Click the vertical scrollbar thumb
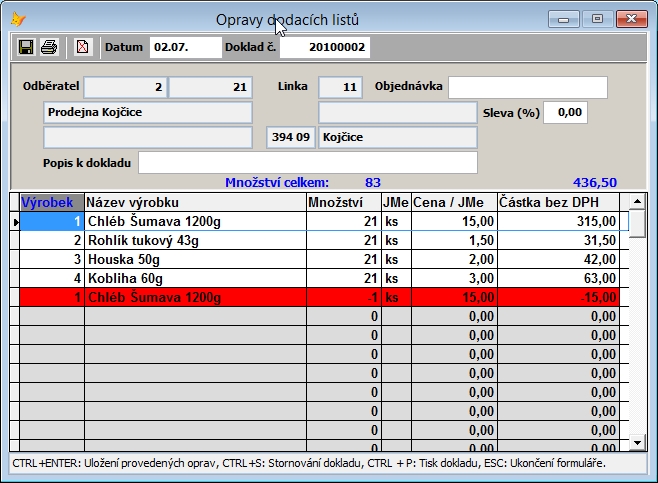This screenshot has height=483, width=658. click(637, 223)
